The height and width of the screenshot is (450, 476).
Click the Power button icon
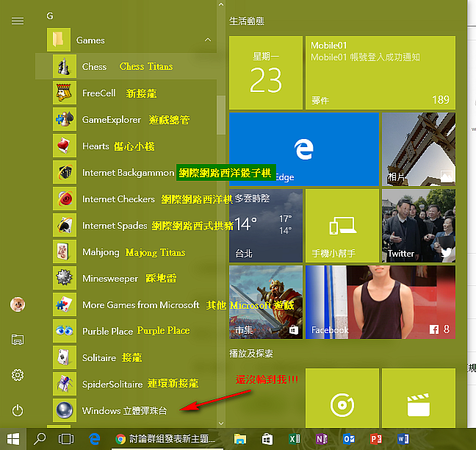click(18, 410)
